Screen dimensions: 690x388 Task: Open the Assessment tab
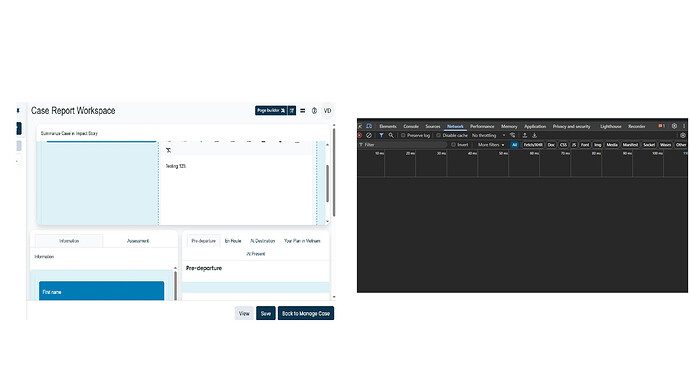coord(138,241)
